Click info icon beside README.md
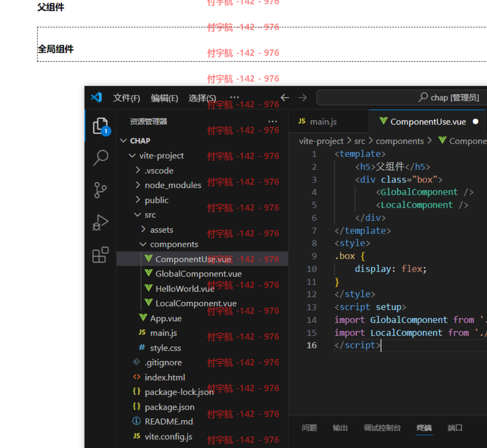 pyautogui.click(x=136, y=421)
